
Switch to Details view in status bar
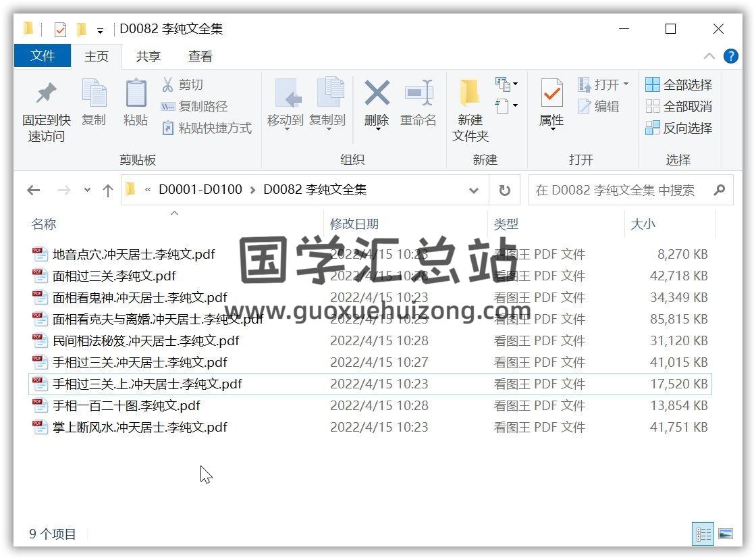pos(703,534)
